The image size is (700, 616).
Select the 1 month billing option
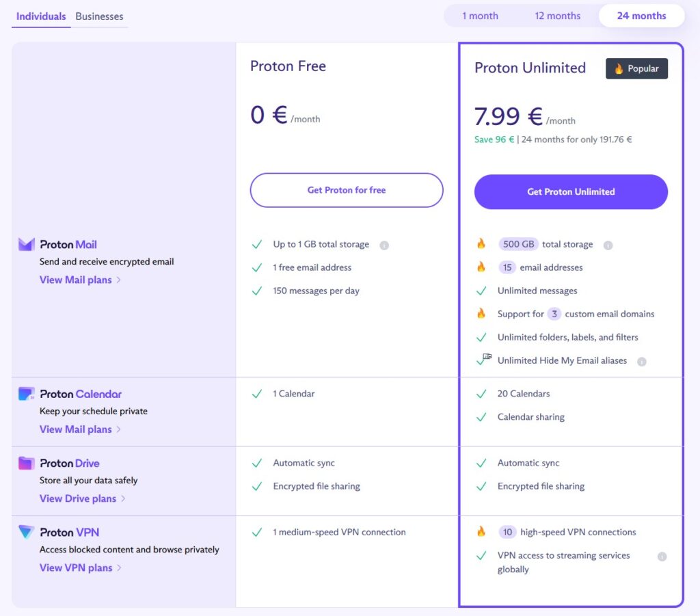pos(480,16)
